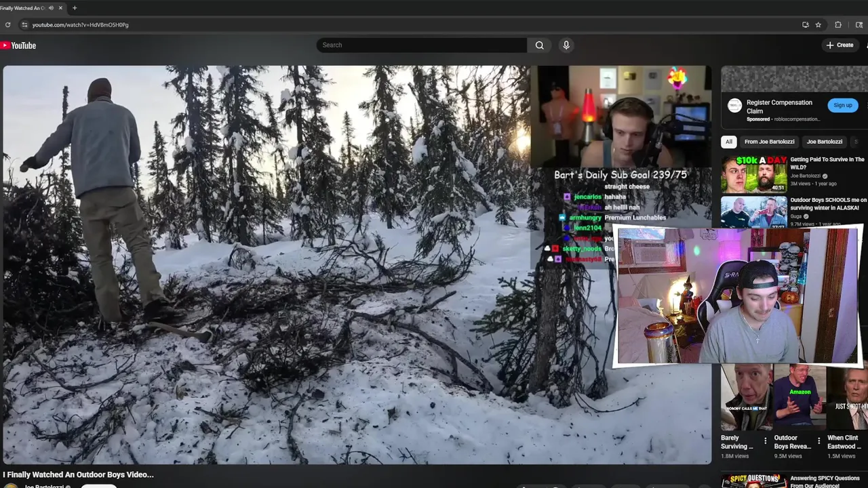Open more options for Outdoor Boys Revealed video

(818, 441)
